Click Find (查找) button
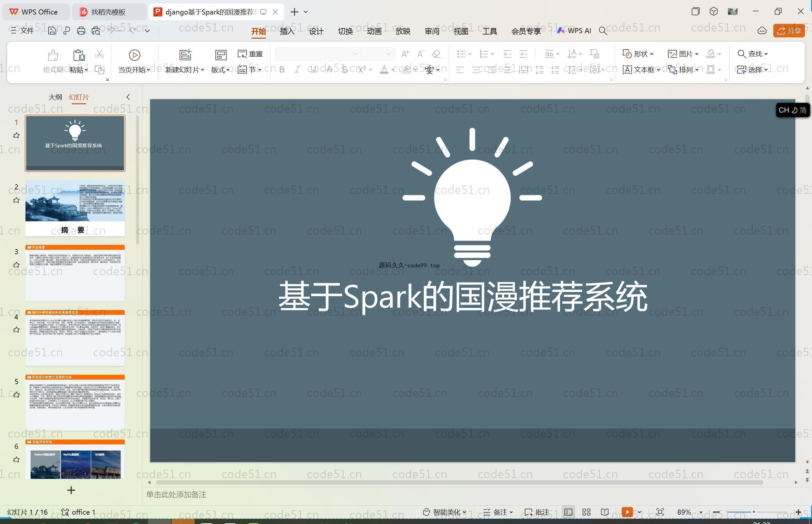This screenshot has width=812, height=524. (x=752, y=54)
